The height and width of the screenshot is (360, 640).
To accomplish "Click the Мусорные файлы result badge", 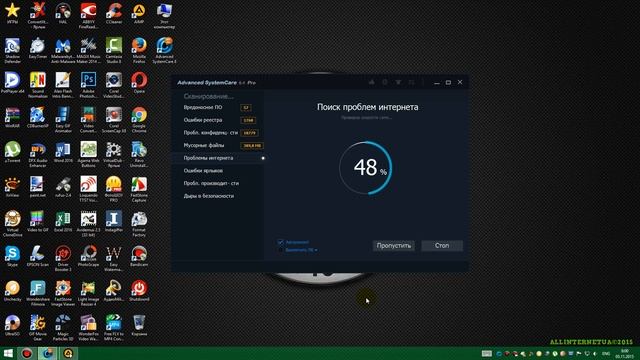I will [x=252, y=145].
